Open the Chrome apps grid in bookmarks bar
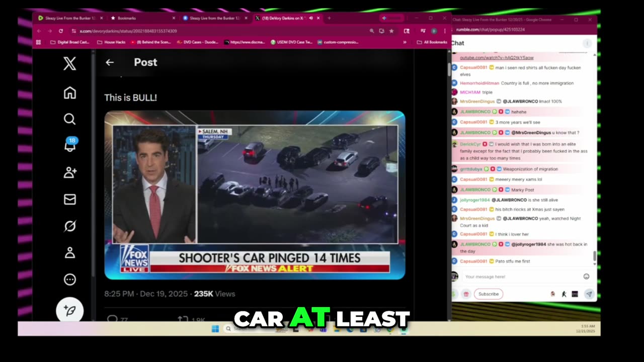The image size is (644, 362). click(39, 42)
